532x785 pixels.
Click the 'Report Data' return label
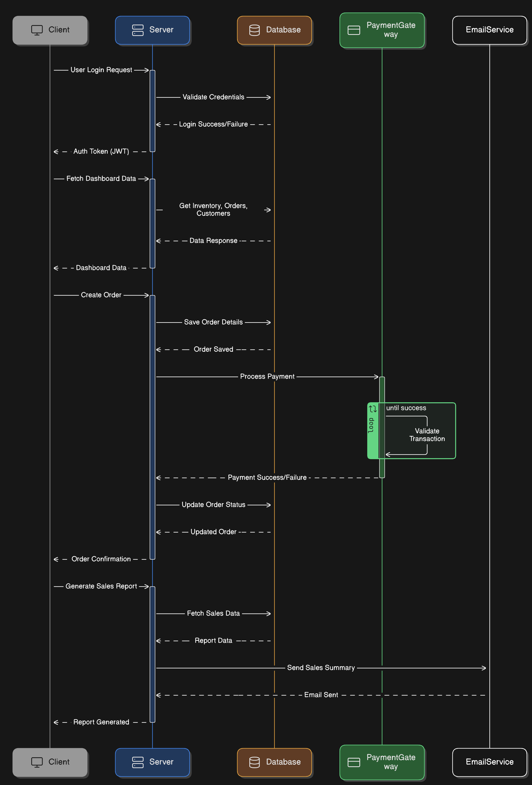[213, 640]
